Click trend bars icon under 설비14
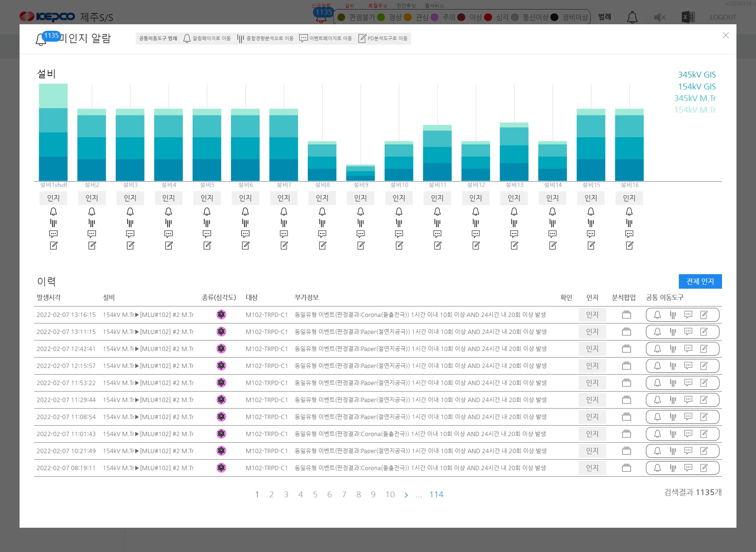This screenshot has height=552, width=756. (553, 223)
